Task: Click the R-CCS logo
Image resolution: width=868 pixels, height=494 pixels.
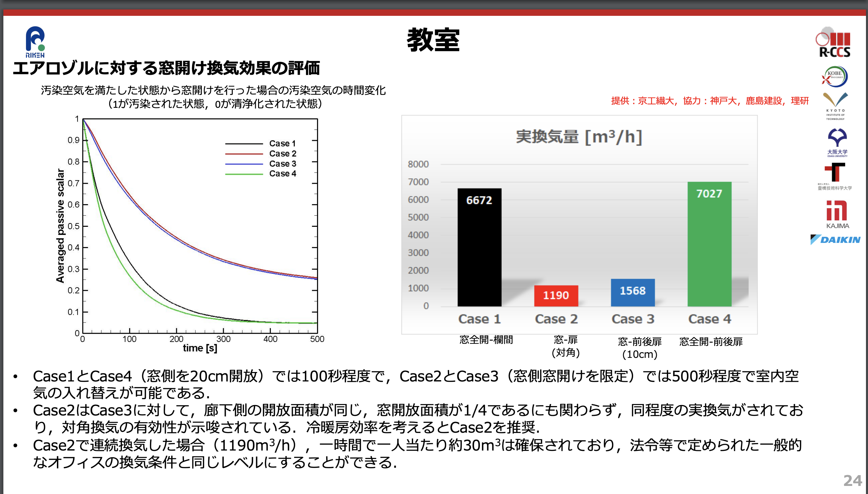Action: [x=833, y=42]
